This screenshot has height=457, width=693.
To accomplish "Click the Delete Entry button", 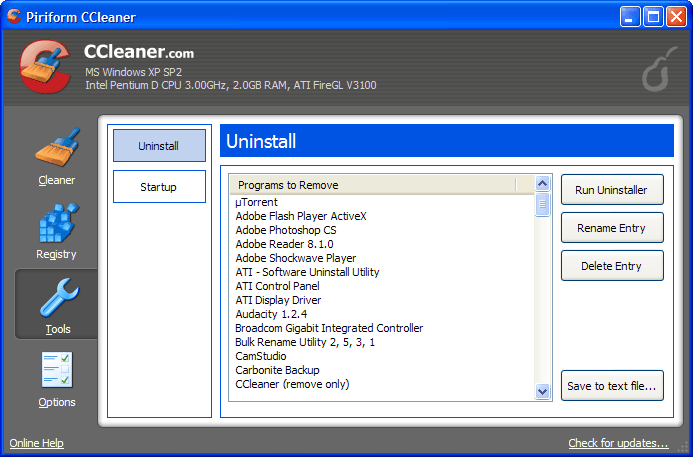I will click(612, 266).
